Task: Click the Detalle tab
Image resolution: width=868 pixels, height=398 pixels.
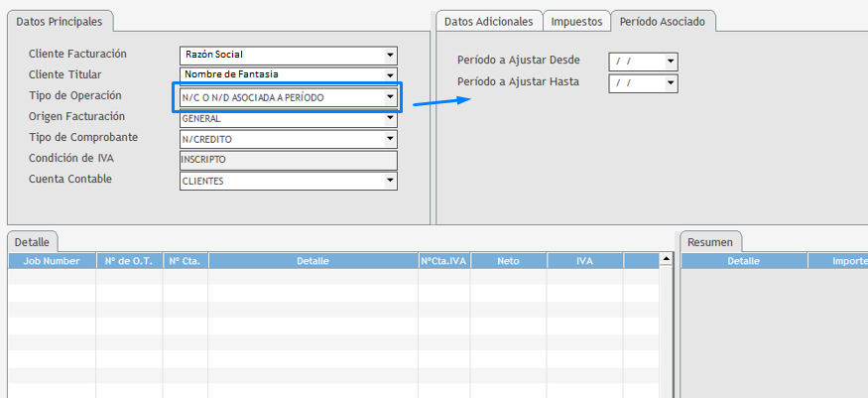Action: [x=33, y=241]
